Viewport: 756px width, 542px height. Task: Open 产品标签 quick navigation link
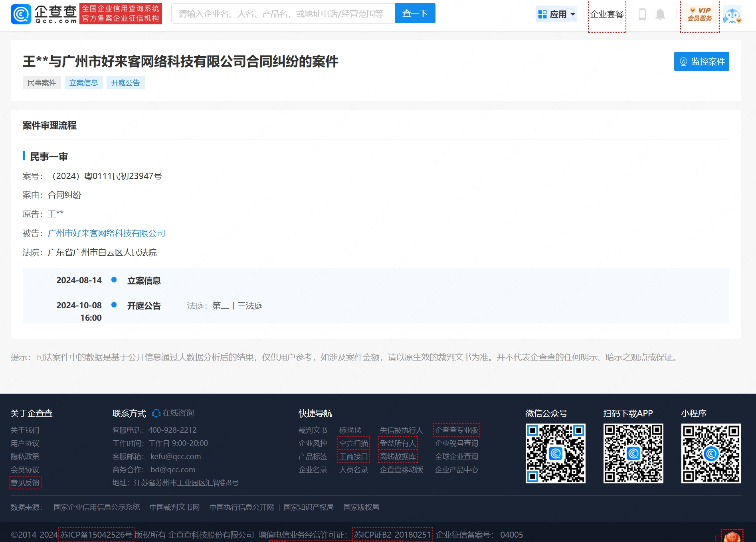coord(313,456)
